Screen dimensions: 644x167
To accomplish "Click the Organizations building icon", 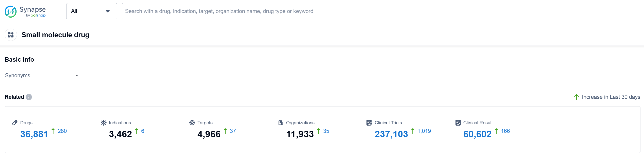I will 281,123.
